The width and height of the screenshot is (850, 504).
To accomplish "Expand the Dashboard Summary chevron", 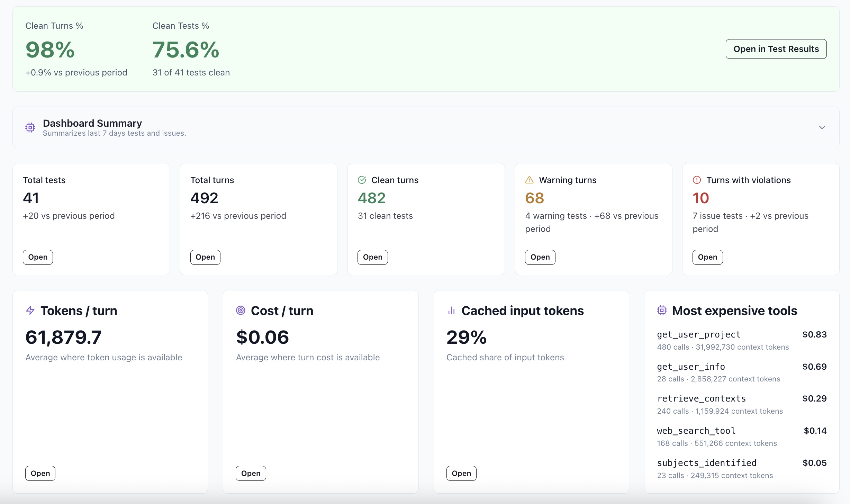I will tap(822, 127).
